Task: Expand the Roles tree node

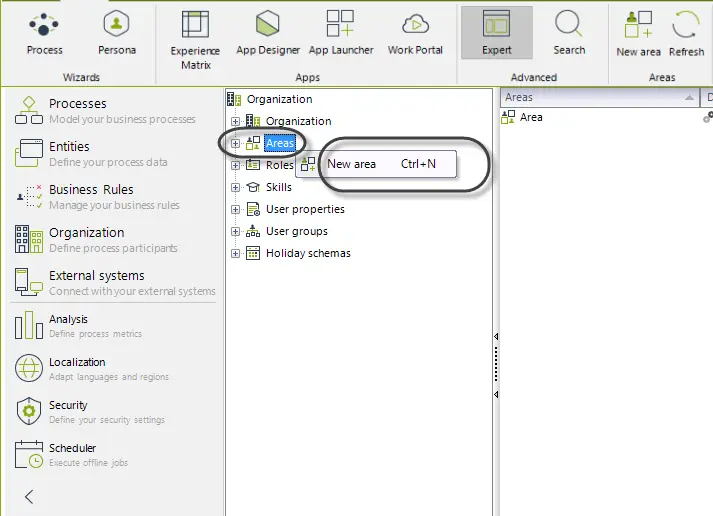Action: pos(235,165)
